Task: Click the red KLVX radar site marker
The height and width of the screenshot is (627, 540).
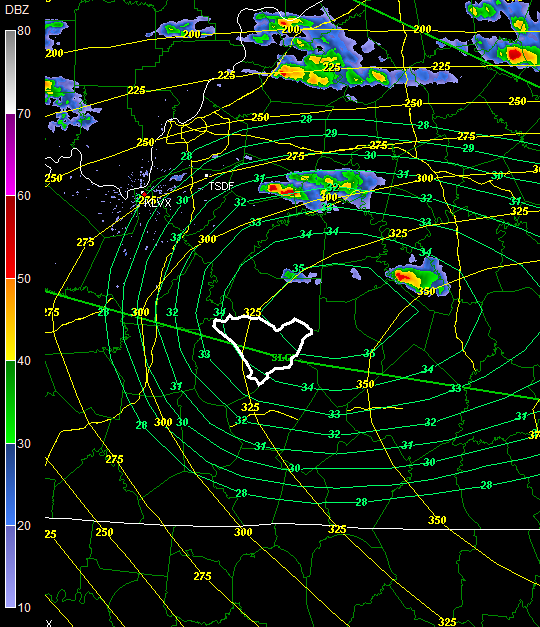Action: [144, 194]
